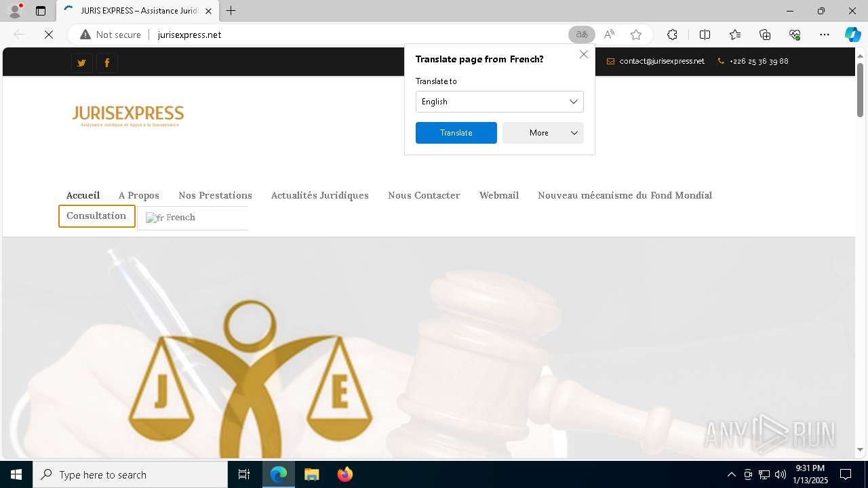Expand the More options dropdown
The image size is (868, 488).
tap(543, 133)
